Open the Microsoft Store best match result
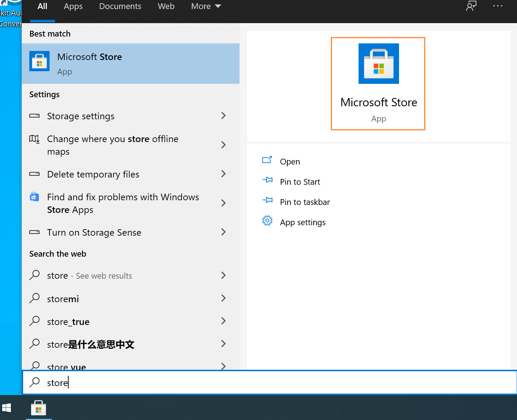 click(131, 64)
